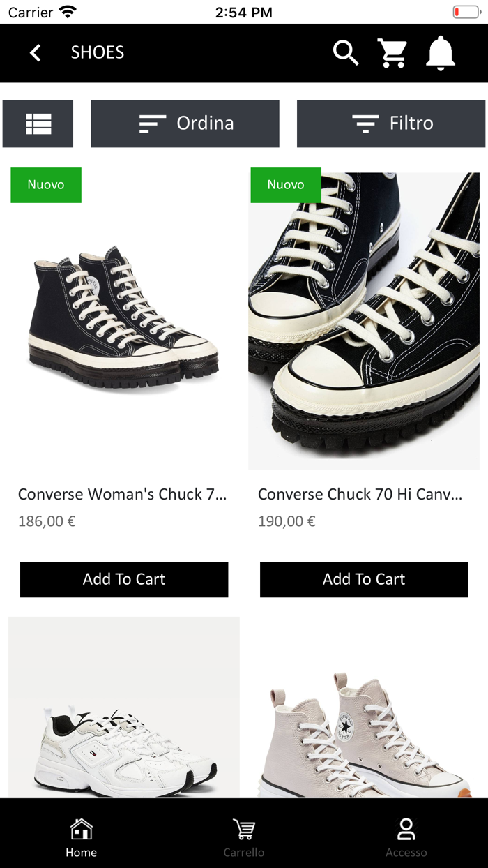Go to Home tab
The width and height of the screenshot is (488, 868).
click(81, 837)
